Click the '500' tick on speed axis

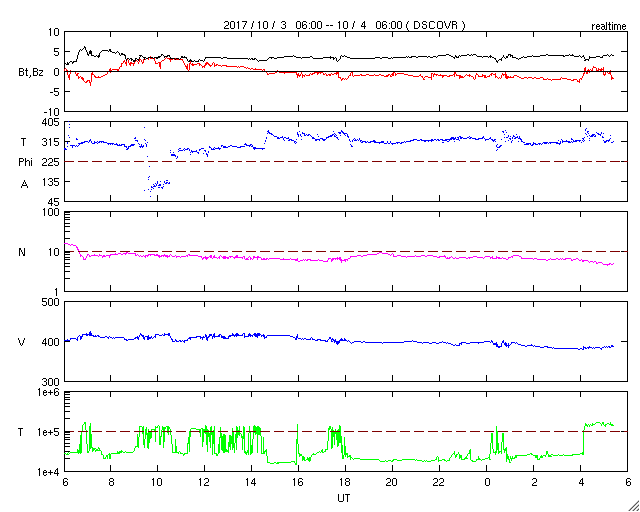pos(51,303)
